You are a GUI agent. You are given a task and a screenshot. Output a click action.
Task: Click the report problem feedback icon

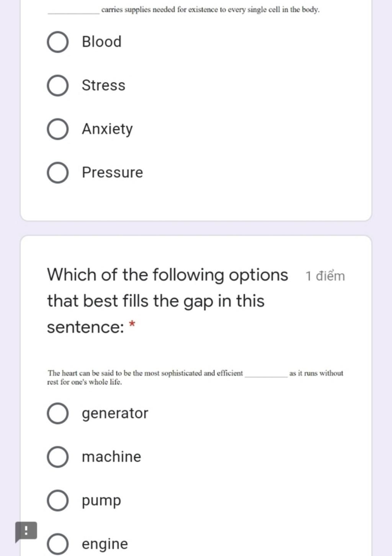26,531
